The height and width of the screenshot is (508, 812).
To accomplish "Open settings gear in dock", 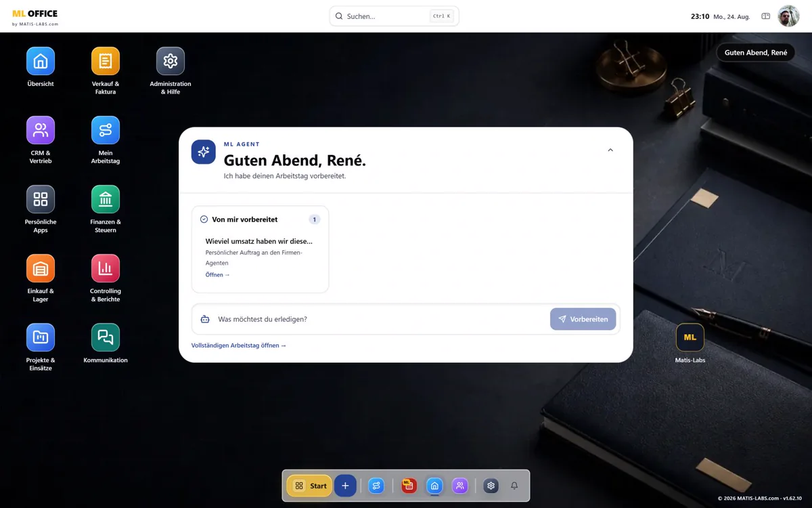I will pos(491,486).
